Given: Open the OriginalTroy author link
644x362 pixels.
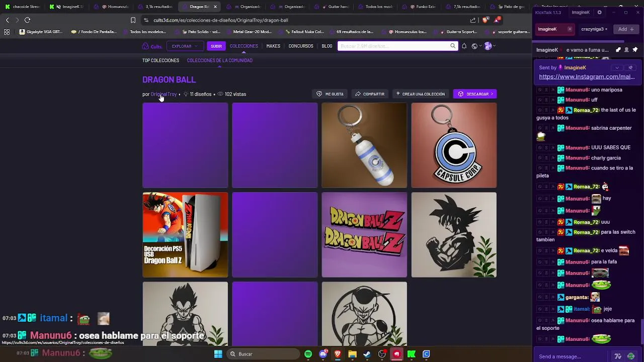Looking at the screenshot, I should tap(164, 94).
